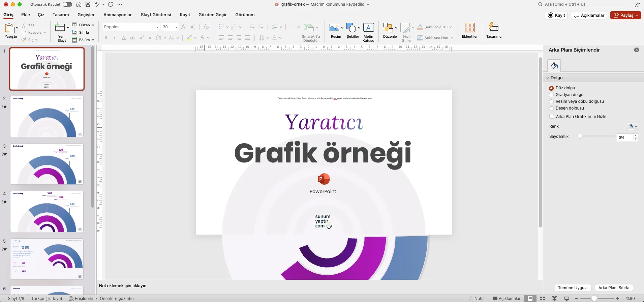Click the Eklentiler (Add-ins) icon
The width and height of the screenshot is (644, 302).
point(469,28)
